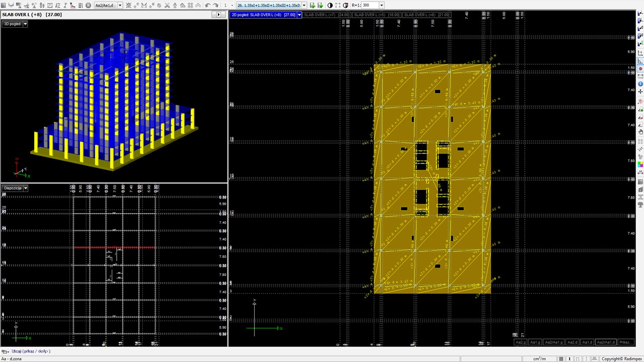Click the hand pan tool in right sidebar
644x362 pixels.
tap(640, 132)
